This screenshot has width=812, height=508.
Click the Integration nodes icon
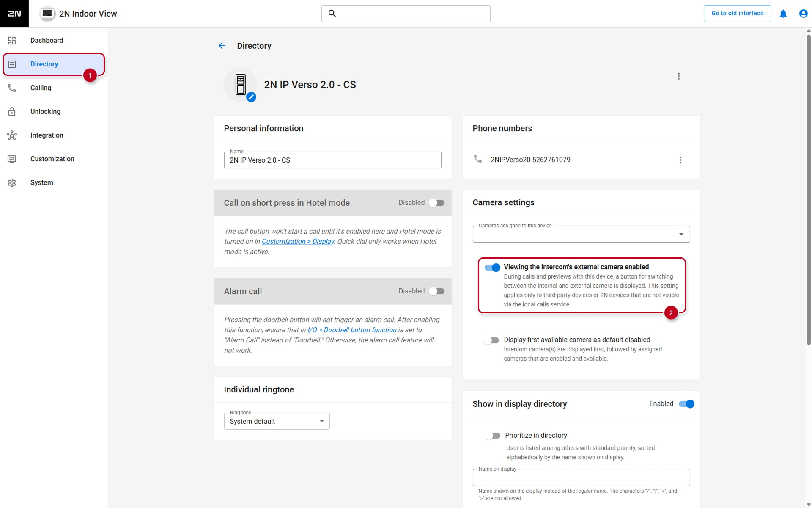click(12, 135)
